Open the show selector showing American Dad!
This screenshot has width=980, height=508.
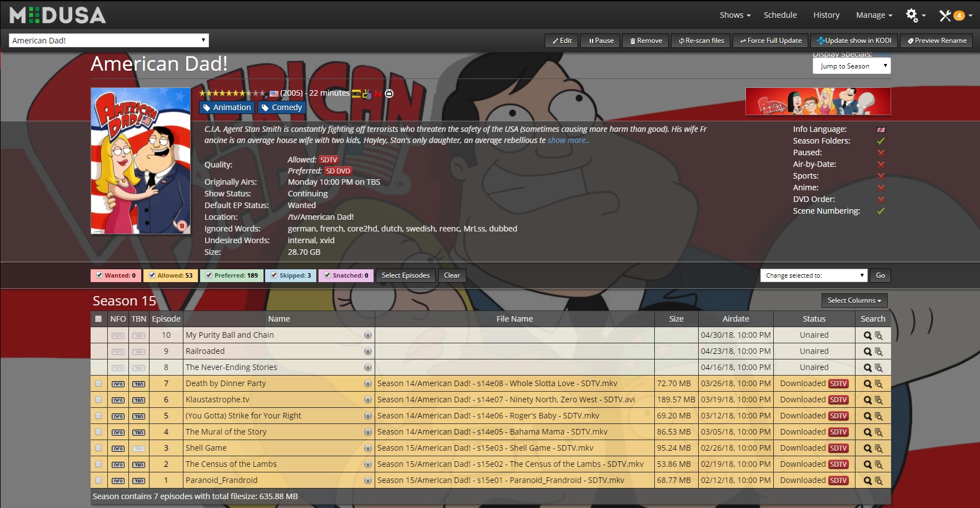108,40
